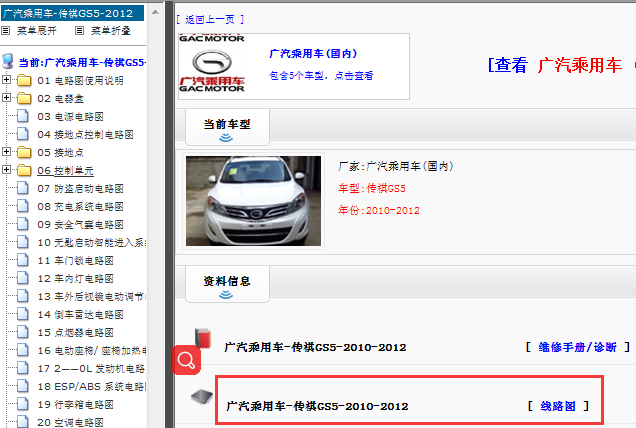Open 11 车门锁电路图 entry

click(x=75, y=260)
